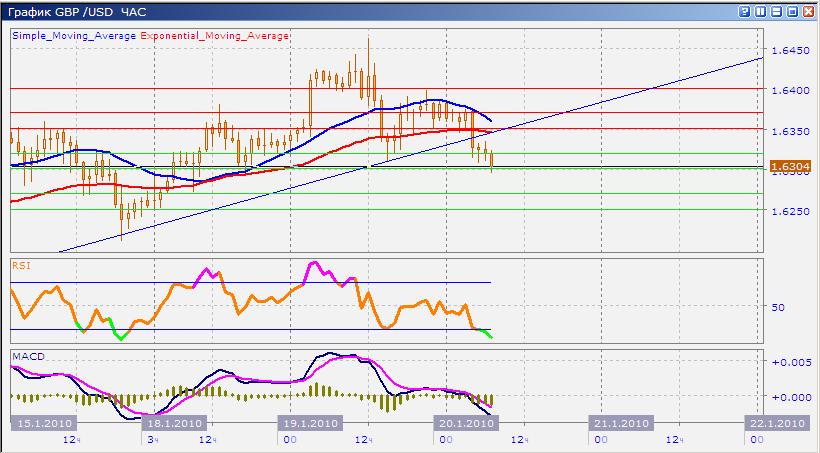Click the 20.1.2010 date marker
The width and height of the screenshot is (820, 453).
pos(464,423)
